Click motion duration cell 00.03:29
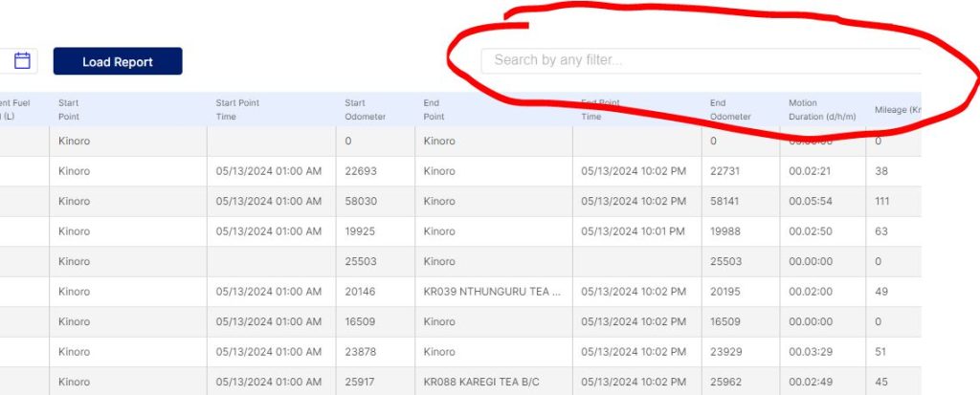 pyautogui.click(x=809, y=352)
